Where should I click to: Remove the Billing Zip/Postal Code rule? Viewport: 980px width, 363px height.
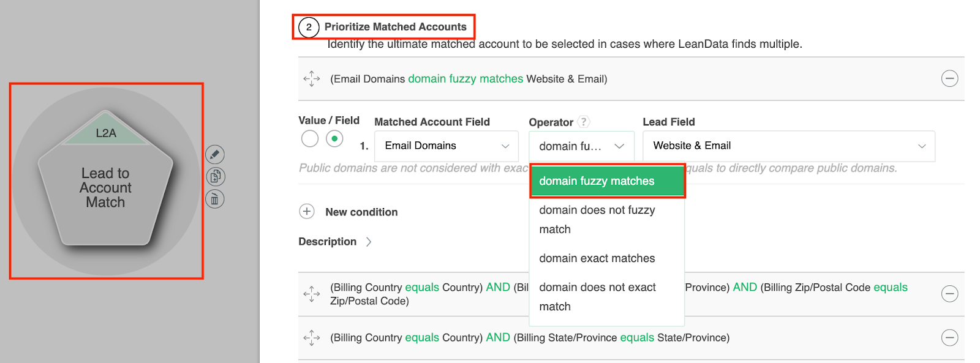(x=949, y=294)
